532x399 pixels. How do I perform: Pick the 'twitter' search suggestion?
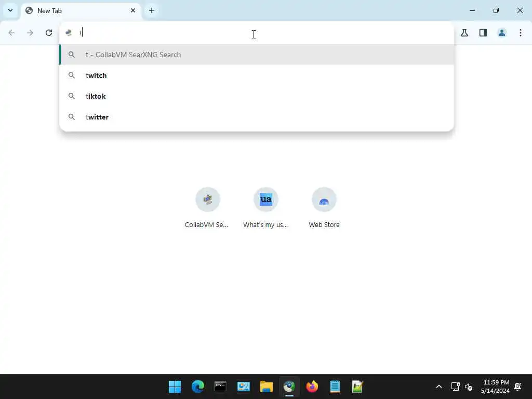257,117
